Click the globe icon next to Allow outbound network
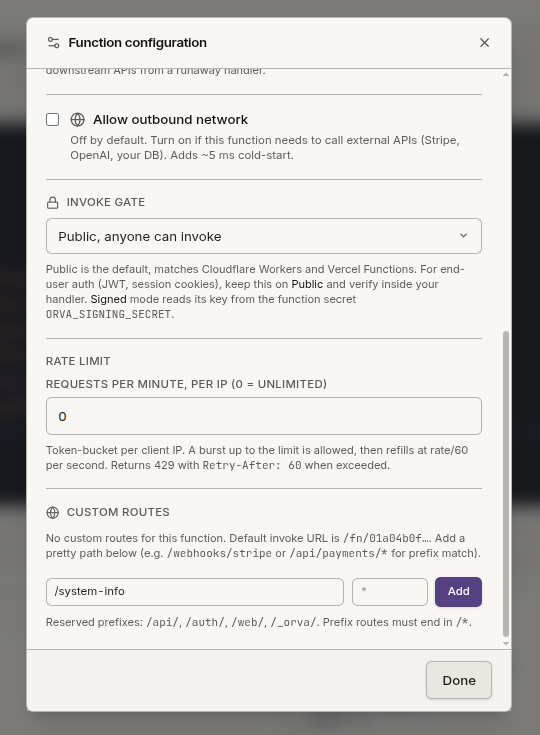The width and height of the screenshot is (540, 735). pyautogui.click(x=77, y=120)
